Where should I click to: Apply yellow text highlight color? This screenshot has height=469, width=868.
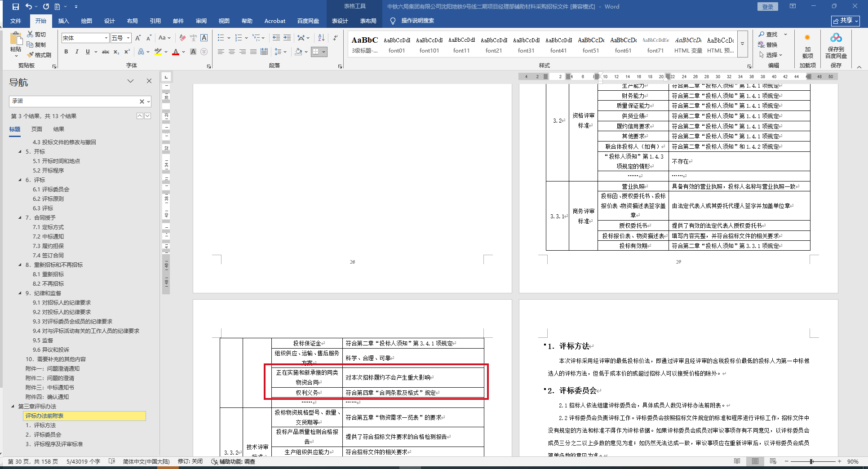pyautogui.click(x=158, y=52)
